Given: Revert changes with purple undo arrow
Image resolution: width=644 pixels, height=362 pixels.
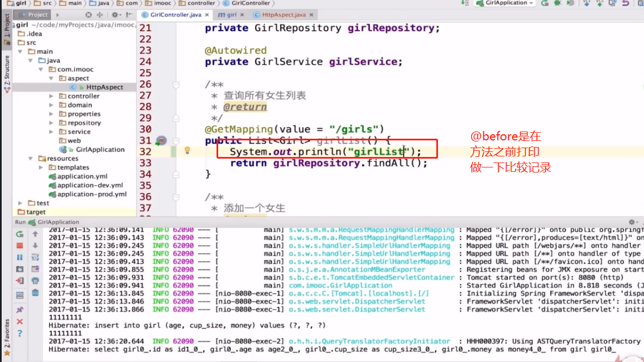Looking at the screenshot, I should 626,3.
